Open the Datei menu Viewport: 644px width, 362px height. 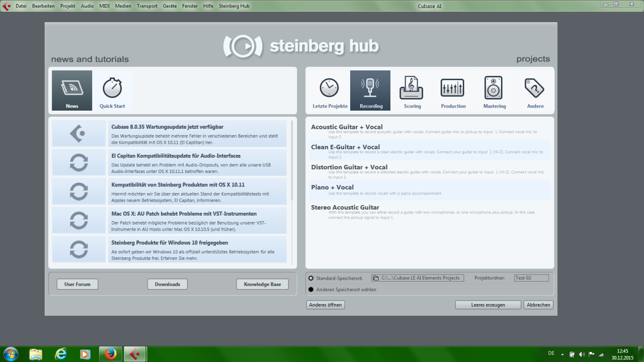click(x=21, y=6)
